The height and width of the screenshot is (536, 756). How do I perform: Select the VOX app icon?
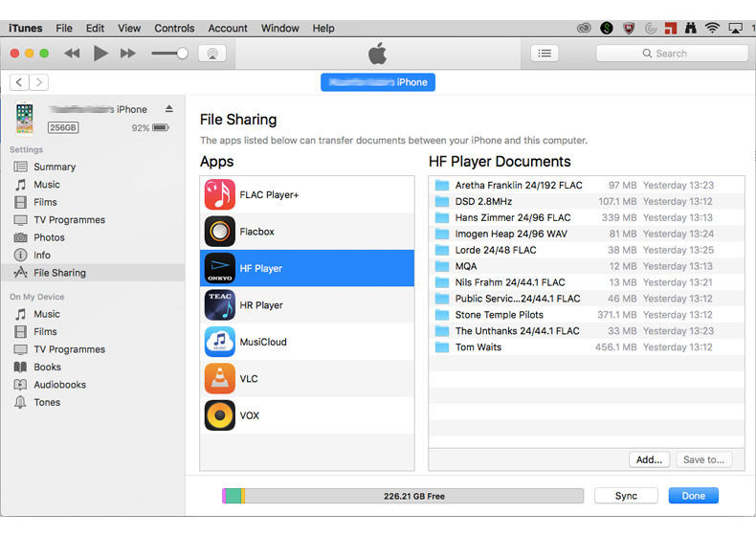pyautogui.click(x=220, y=415)
